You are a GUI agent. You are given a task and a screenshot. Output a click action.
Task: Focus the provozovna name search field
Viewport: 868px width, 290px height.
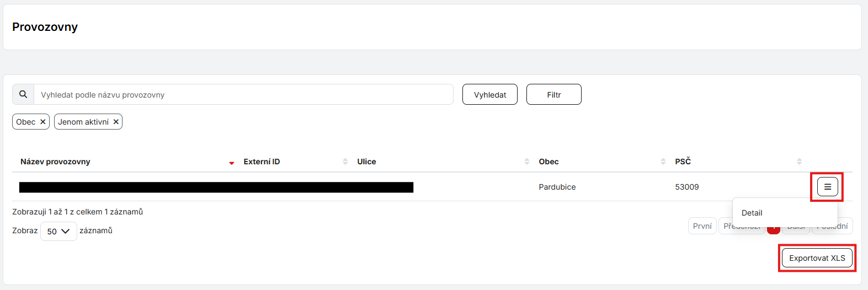[243, 94]
